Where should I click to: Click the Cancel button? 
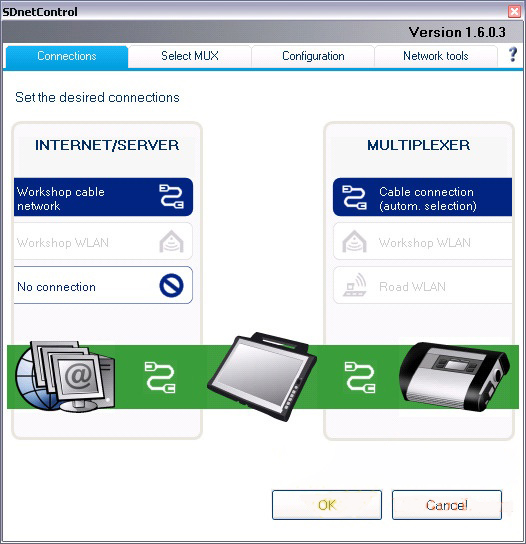(447, 505)
